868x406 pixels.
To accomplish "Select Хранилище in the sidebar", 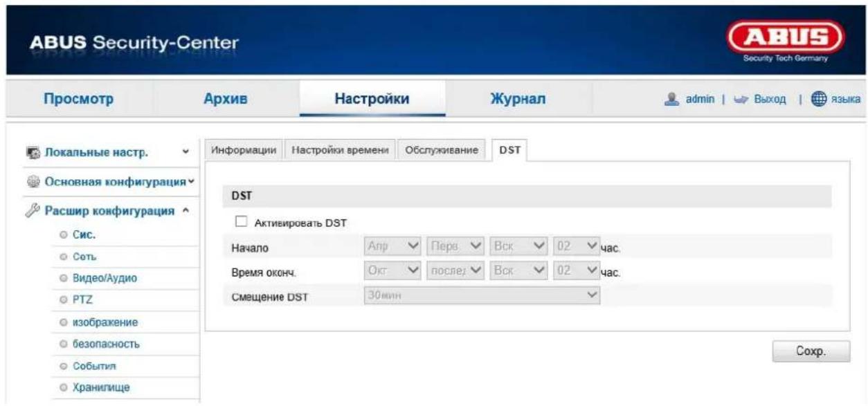I will [x=102, y=388].
